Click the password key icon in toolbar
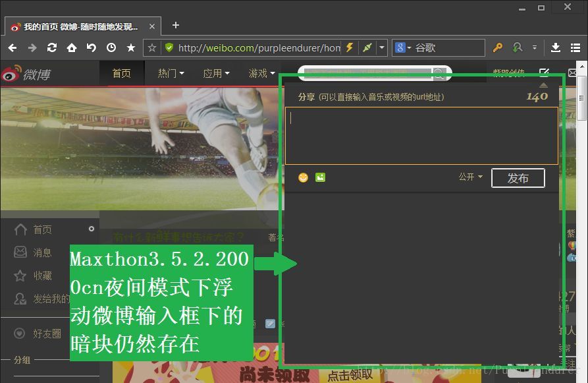Screen dimensions: 588x383 498,47
